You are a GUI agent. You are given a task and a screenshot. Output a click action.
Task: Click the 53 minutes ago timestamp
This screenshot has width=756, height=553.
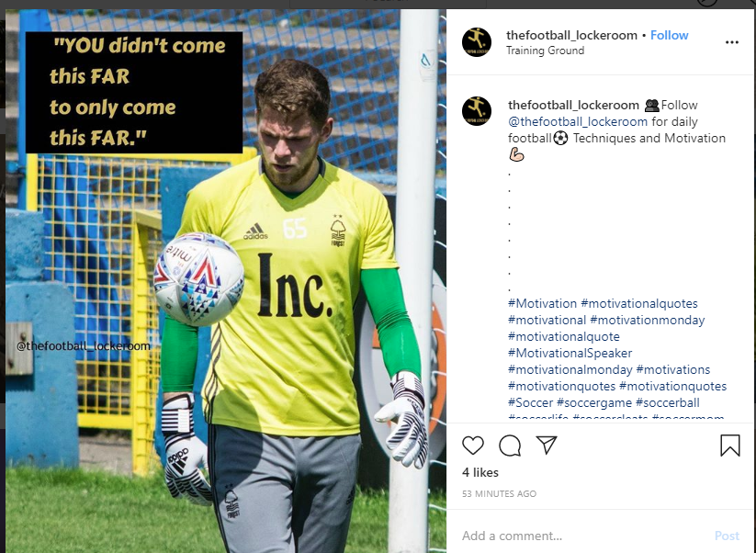(499, 493)
